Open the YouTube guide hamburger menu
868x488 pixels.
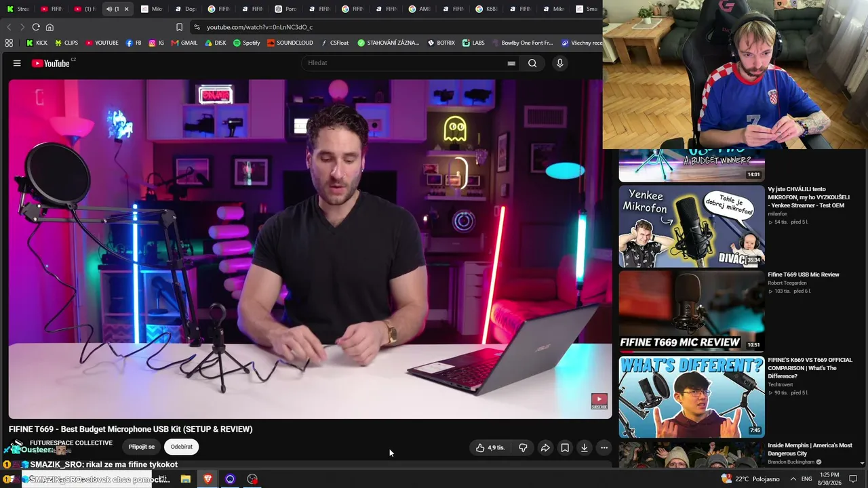[17, 63]
